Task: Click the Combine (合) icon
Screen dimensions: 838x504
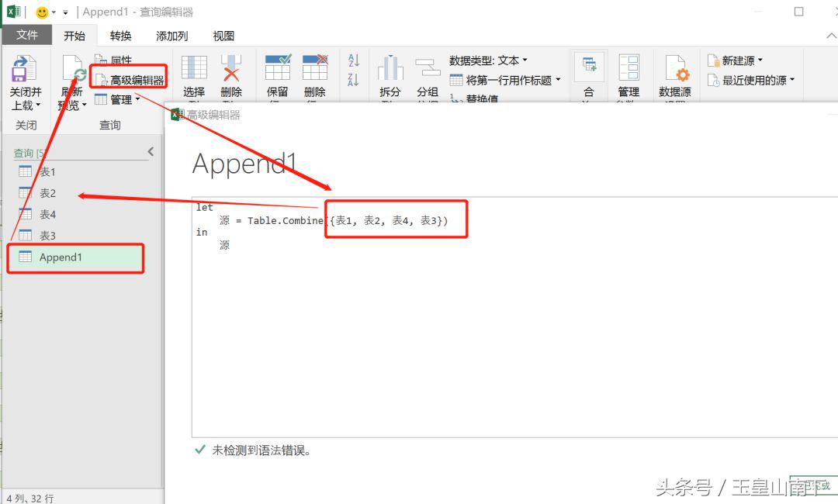Action: tap(589, 66)
